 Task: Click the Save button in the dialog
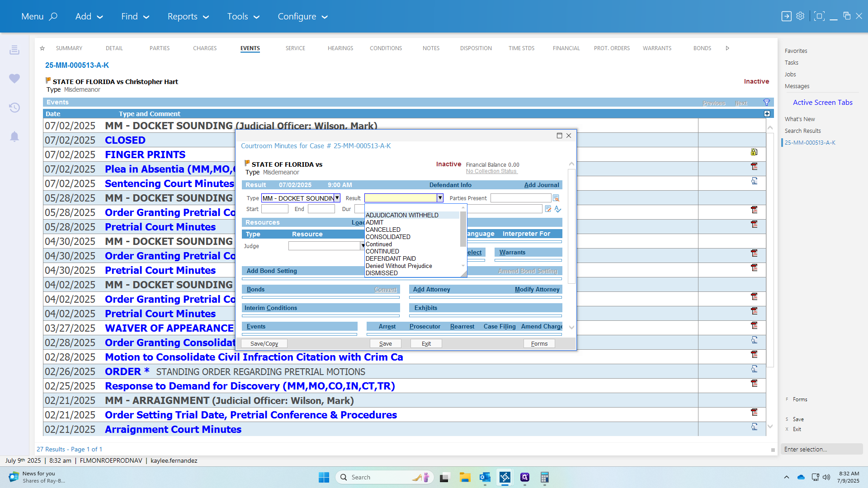[x=386, y=343]
